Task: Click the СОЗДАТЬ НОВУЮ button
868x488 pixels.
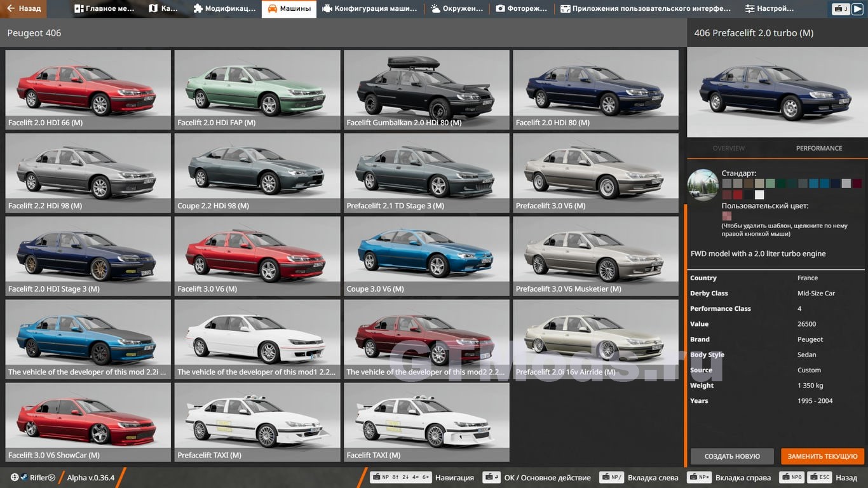Action: point(732,456)
